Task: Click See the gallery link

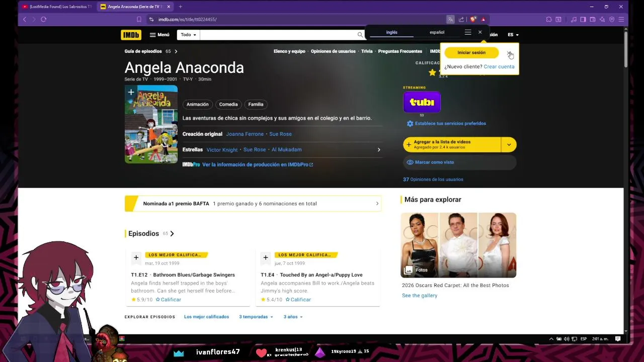Action: pos(420,296)
